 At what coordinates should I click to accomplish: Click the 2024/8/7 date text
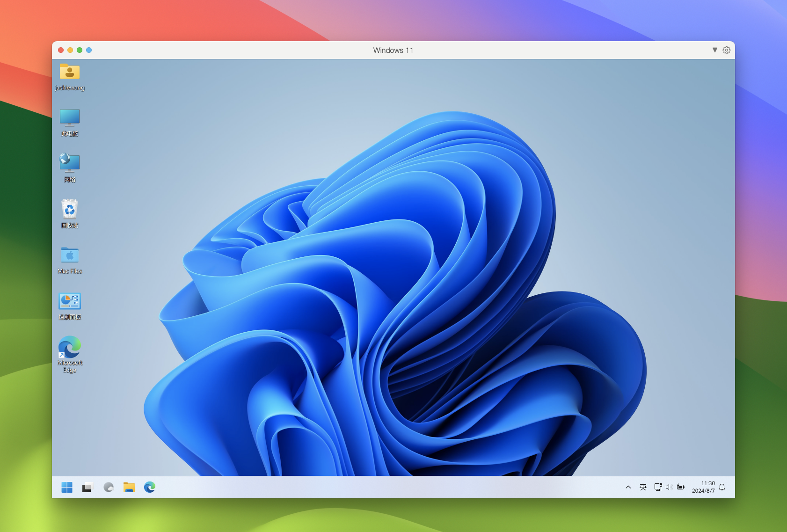click(703, 491)
